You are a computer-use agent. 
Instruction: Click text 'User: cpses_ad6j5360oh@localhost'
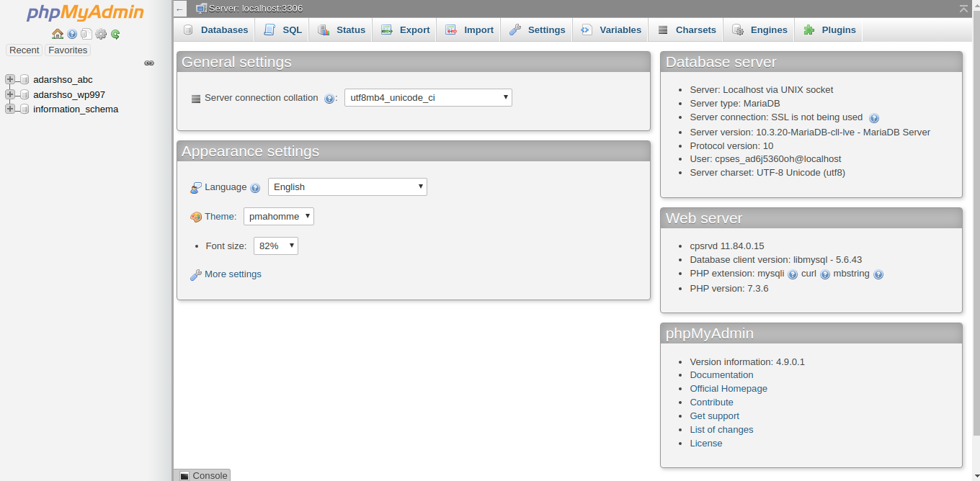[x=765, y=158]
